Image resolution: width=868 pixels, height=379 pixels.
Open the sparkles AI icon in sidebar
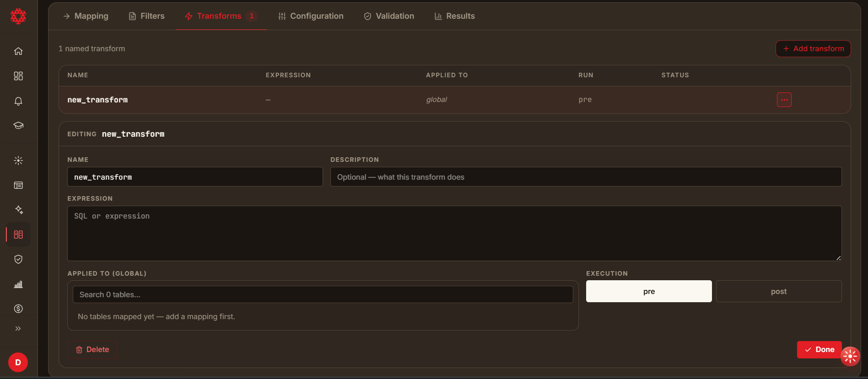pos(18,210)
